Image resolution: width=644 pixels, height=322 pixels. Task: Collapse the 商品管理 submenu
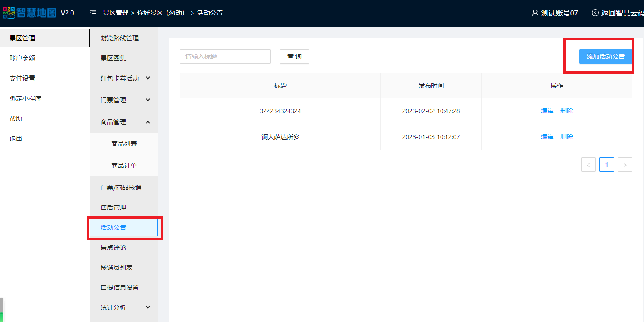pyautogui.click(x=148, y=122)
